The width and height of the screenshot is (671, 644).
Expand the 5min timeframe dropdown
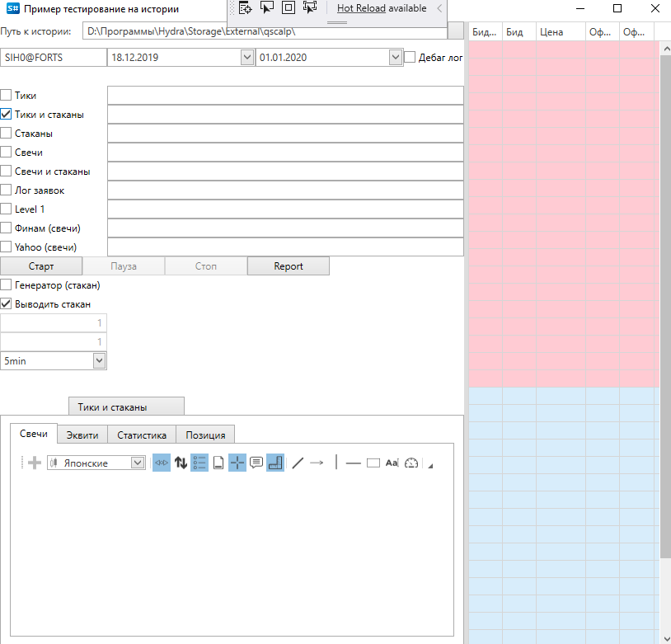pos(99,360)
